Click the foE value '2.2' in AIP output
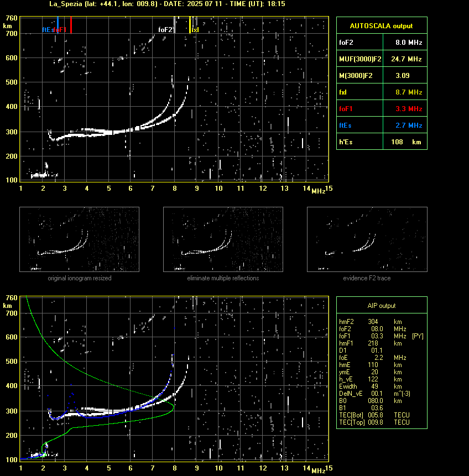 coord(378,358)
